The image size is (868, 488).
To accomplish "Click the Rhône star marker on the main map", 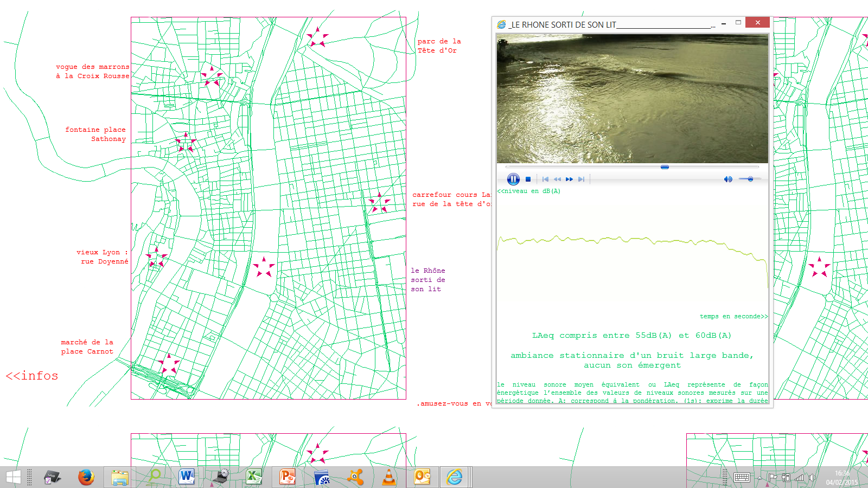I will [x=264, y=267].
